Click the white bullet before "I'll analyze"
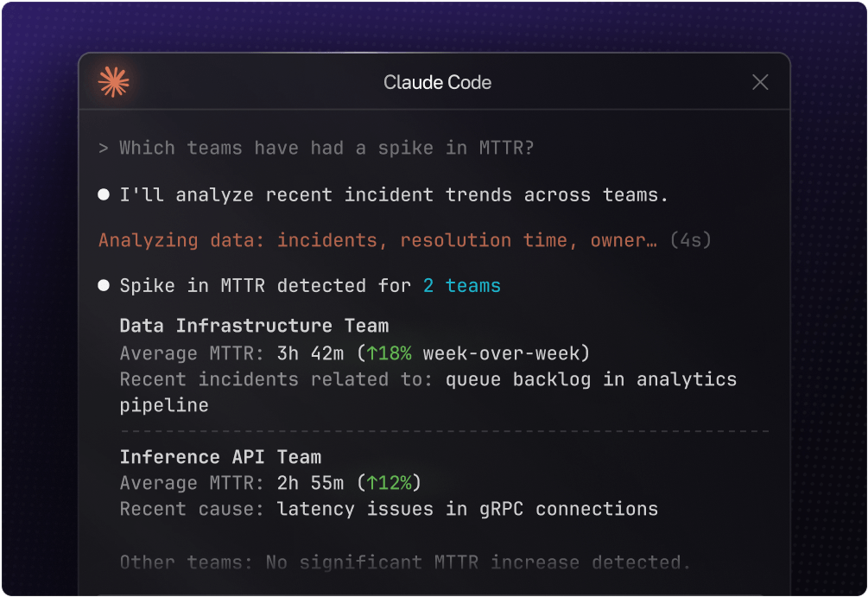Viewport: 868px width, 597px height. [x=104, y=195]
